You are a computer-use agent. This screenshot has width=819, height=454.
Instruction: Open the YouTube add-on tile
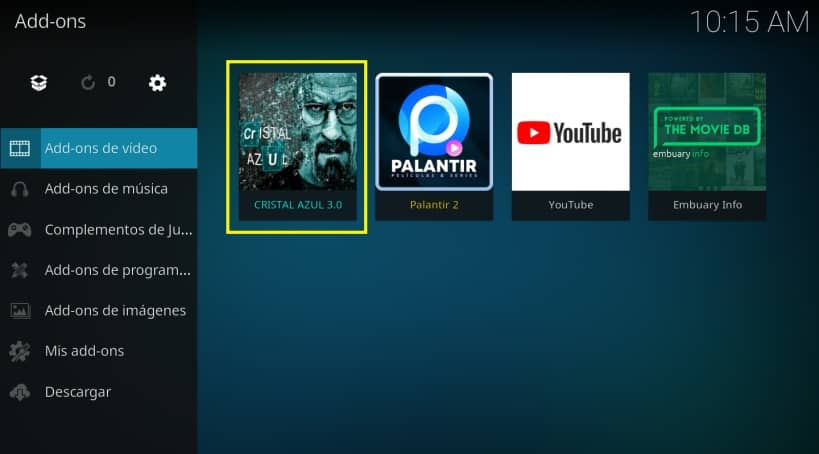pos(570,132)
